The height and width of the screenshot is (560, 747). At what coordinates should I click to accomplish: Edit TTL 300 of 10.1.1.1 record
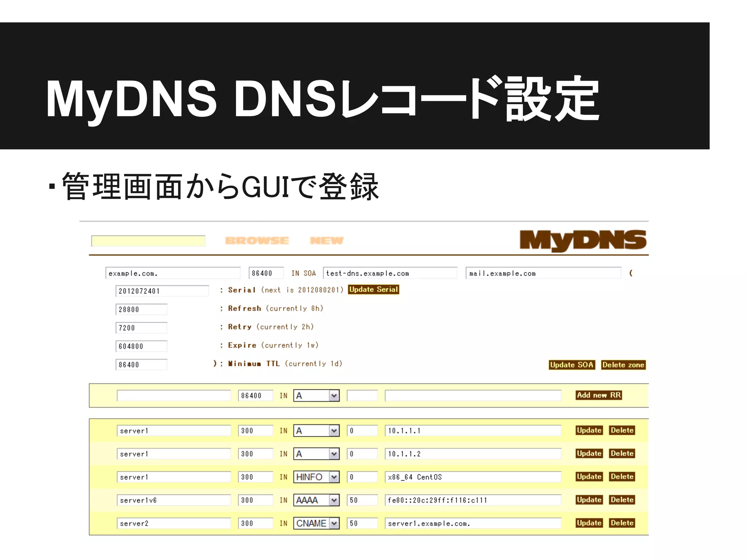255,431
